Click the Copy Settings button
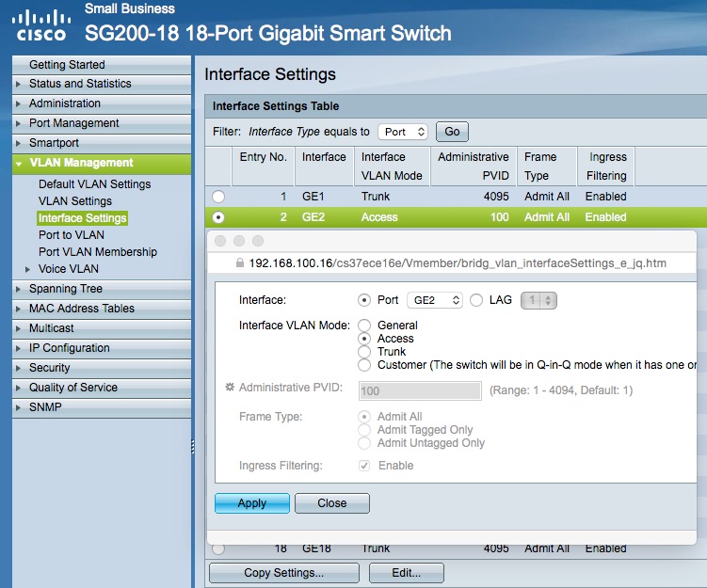Screen dimensions: 707x588 [x=283, y=572]
